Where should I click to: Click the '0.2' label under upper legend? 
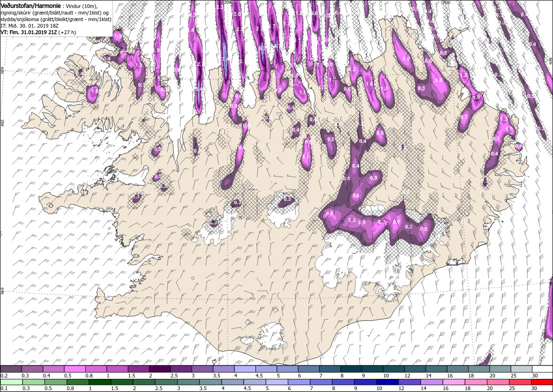point(4,376)
